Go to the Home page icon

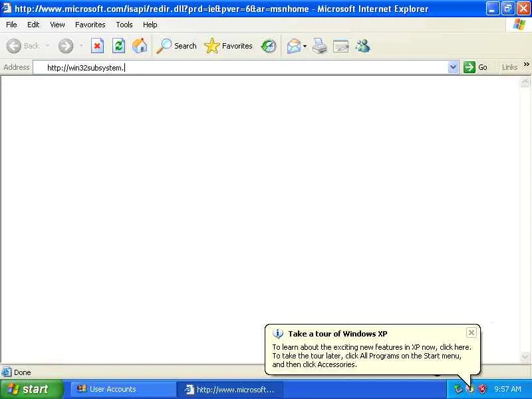(x=140, y=46)
